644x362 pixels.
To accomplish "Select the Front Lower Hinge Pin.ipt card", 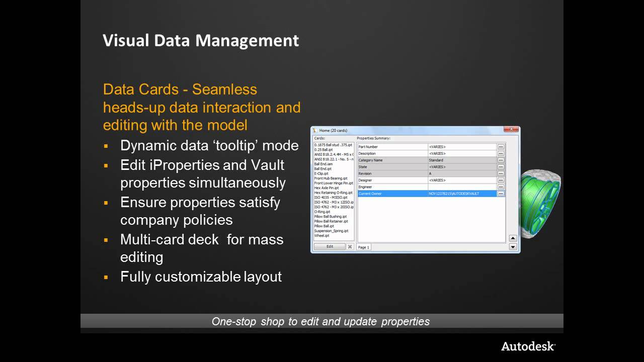I will (334, 183).
